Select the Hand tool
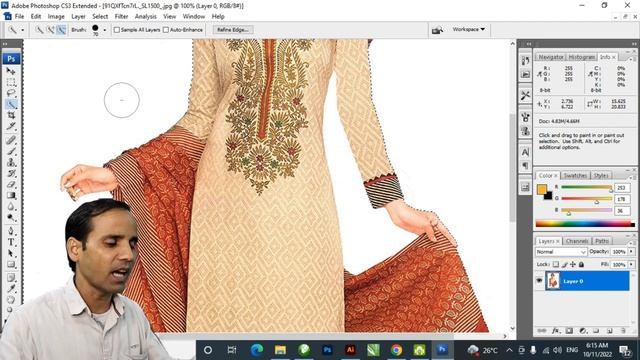This screenshot has width=640, height=360. [11, 300]
